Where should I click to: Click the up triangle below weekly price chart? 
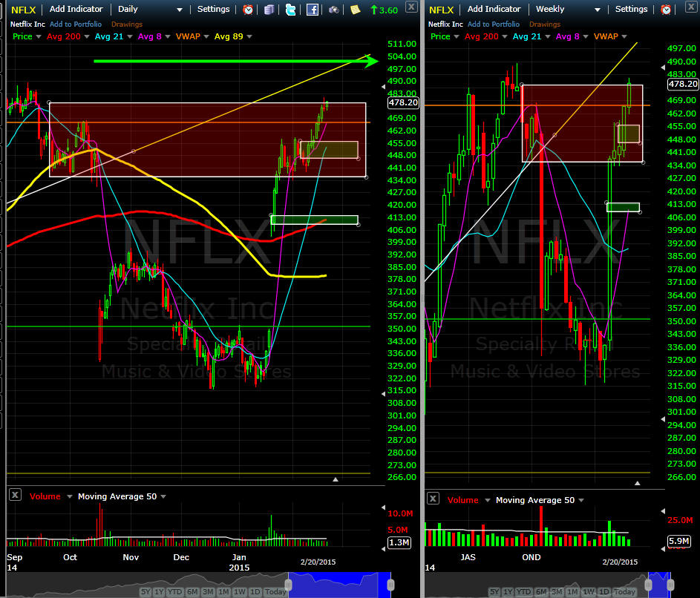click(638, 483)
